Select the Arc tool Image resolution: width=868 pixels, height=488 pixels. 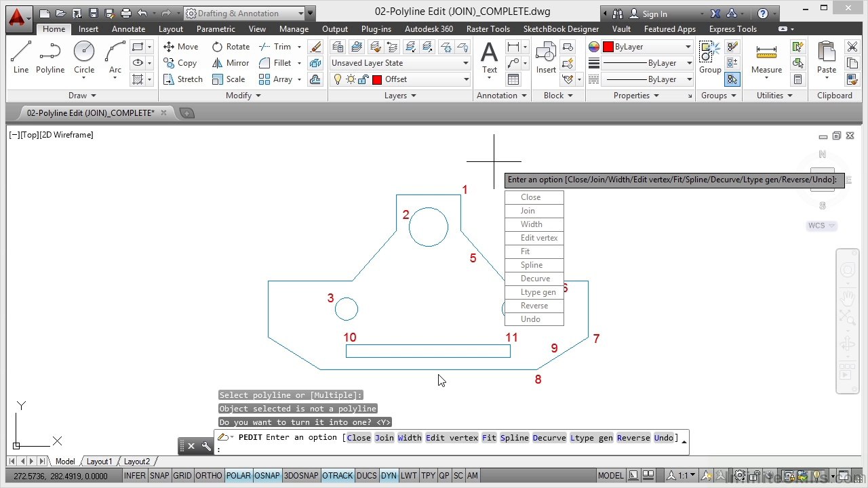(115, 58)
